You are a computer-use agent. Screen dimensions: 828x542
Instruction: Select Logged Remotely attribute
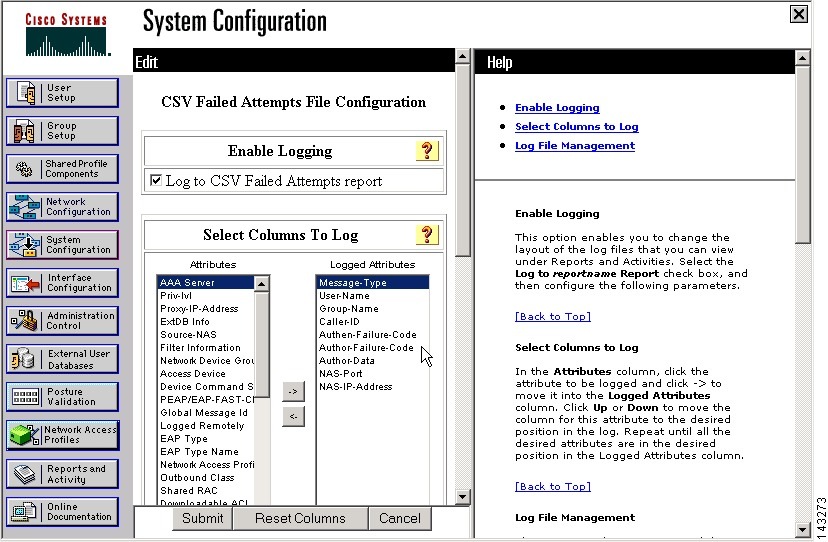[x=205, y=426]
